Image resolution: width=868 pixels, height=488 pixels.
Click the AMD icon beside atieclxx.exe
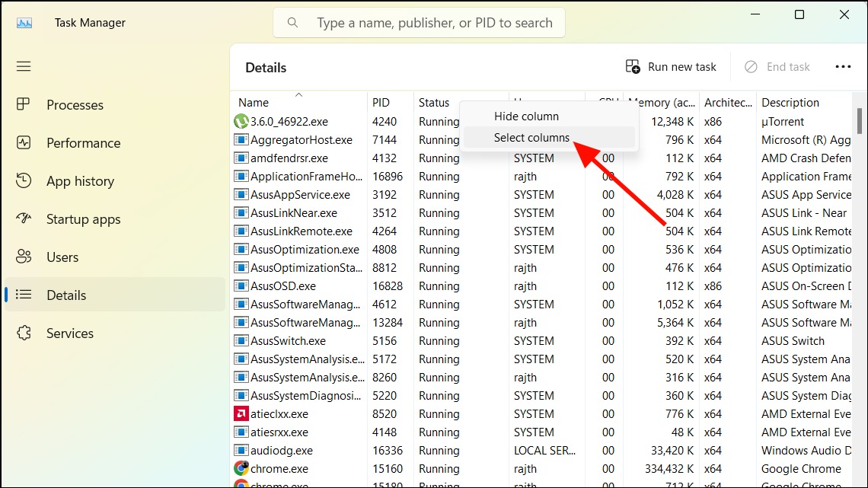click(x=241, y=413)
